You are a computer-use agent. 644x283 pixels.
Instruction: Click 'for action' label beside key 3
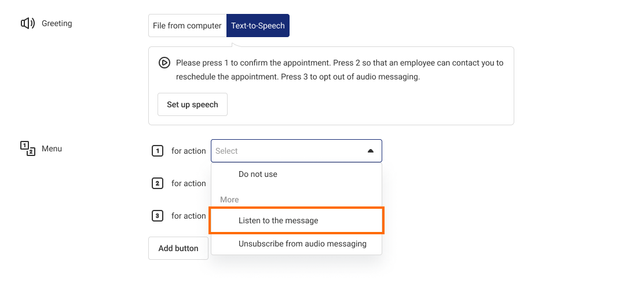coord(189,216)
